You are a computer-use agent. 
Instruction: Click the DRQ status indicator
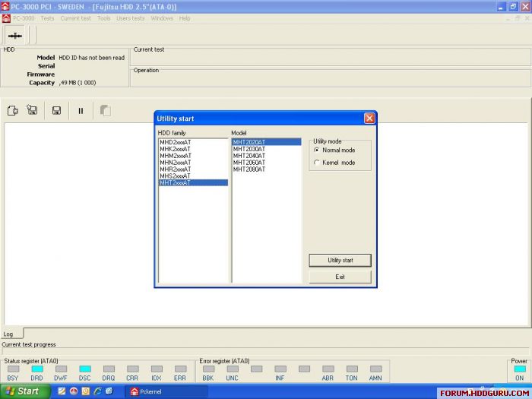coord(109,369)
